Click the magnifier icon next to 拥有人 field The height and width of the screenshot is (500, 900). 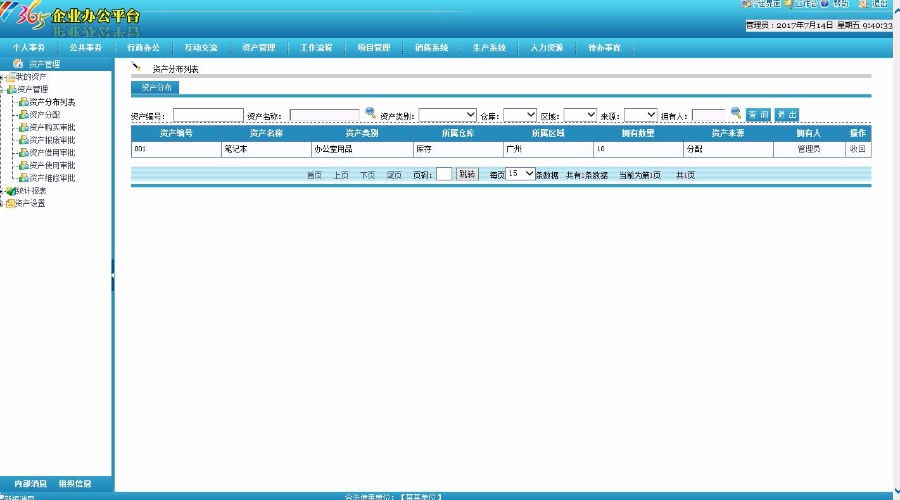(735, 113)
